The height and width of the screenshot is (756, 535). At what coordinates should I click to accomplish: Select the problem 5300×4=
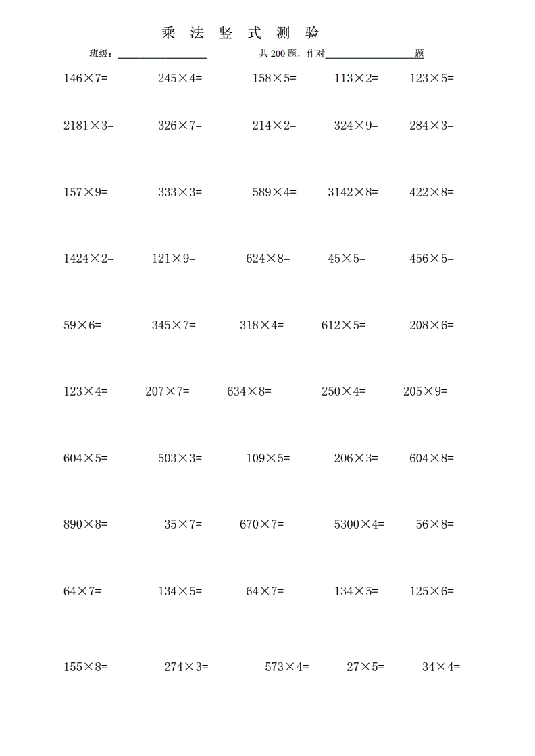point(359,524)
